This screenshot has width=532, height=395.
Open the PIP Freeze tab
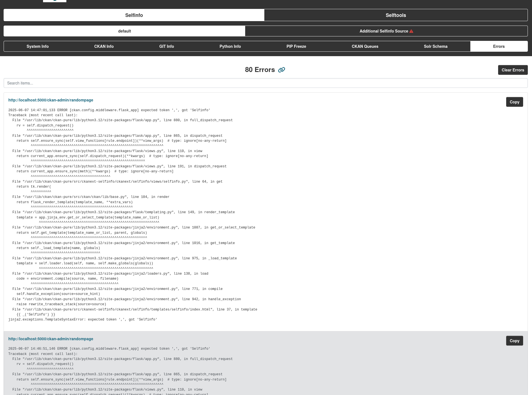click(296, 46)
